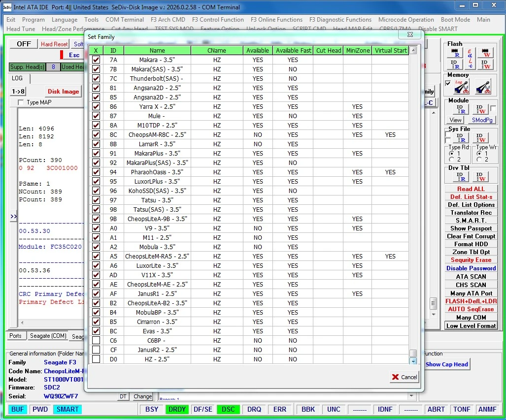Click the Module ID read icon
Image resolution: width=506 pixels, height=420 pixels.
click(x=461, y=109)
